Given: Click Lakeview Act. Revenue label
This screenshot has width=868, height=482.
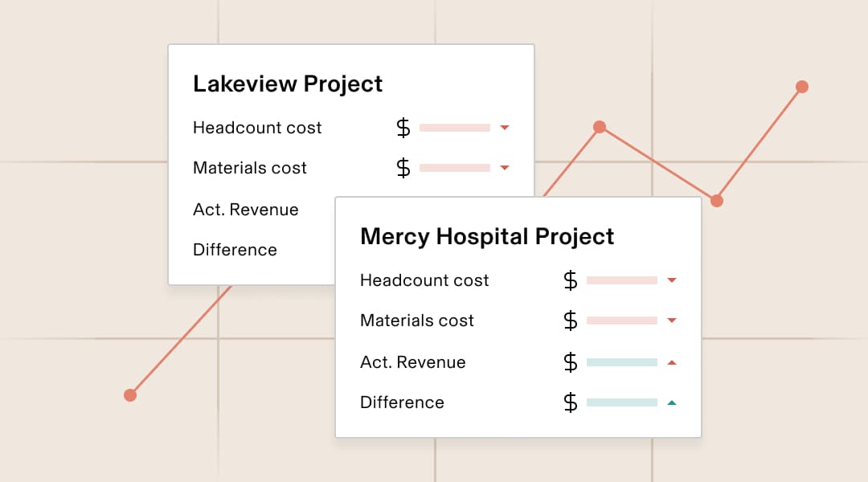Looking at the screenshot, I should (x=246, y=210).
